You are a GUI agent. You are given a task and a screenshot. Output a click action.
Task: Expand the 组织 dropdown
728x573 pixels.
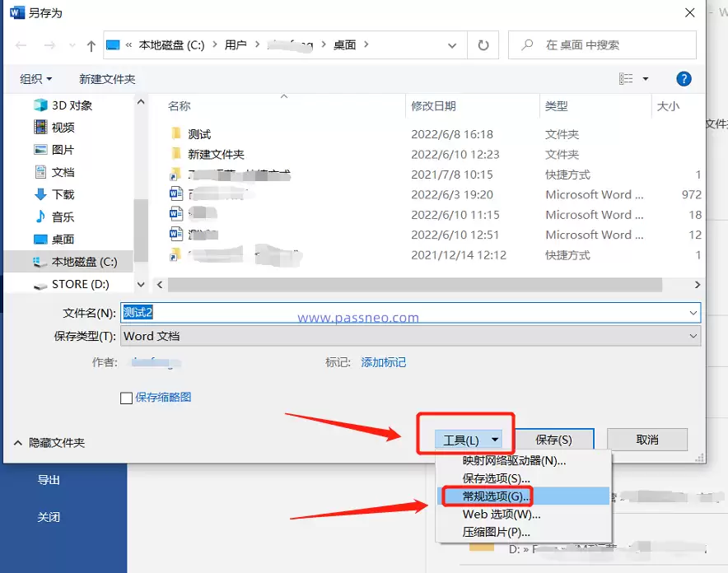[x=35, y=78]
